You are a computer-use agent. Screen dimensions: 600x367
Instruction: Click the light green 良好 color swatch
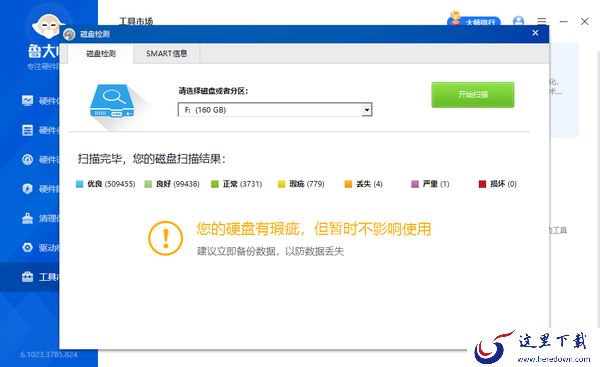click(x=148, y=184)
